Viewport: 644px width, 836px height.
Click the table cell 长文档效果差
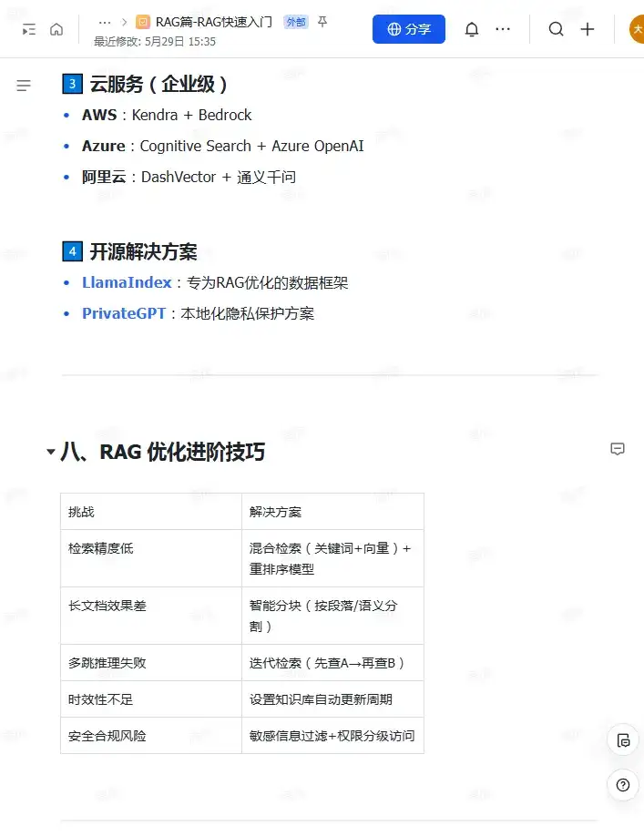(151, 616)
